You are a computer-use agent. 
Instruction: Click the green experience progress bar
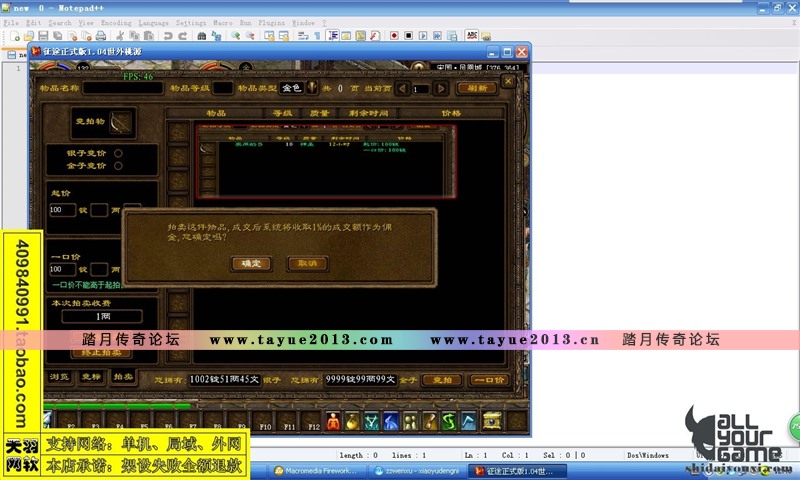pyautogui.click(x=117, y=406)
